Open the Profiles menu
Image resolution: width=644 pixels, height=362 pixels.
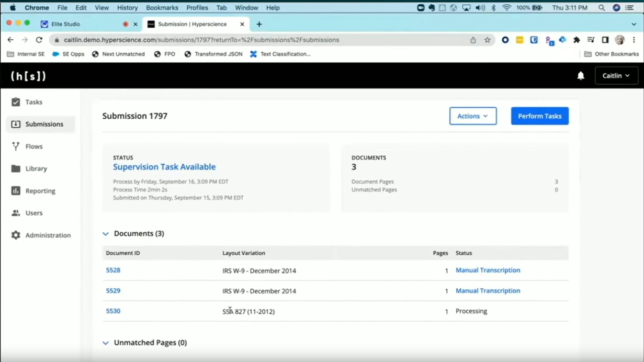click(x=197, y=8)
